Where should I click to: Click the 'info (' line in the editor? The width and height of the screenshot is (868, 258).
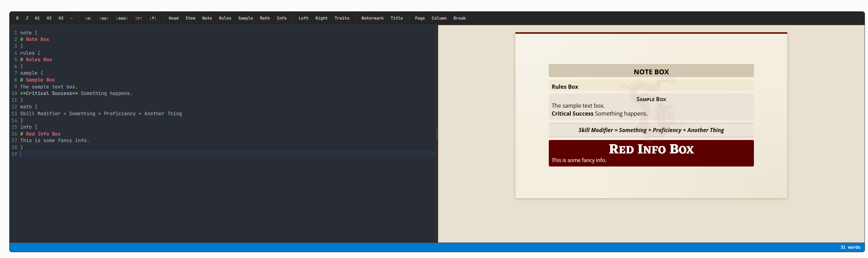click(29, 127)
